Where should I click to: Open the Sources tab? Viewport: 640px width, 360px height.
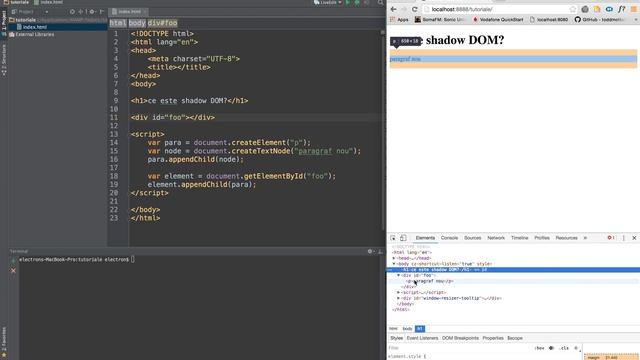tap(473, 238)
